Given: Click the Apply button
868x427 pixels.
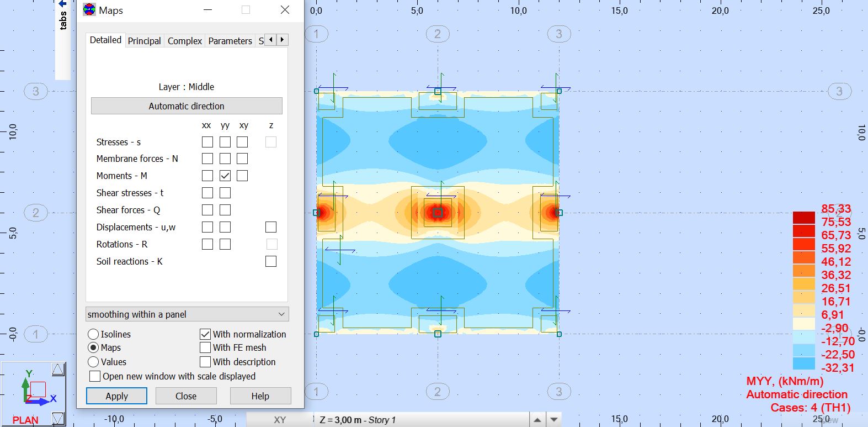Looking at the screenshot, I should tap(116, 396).
